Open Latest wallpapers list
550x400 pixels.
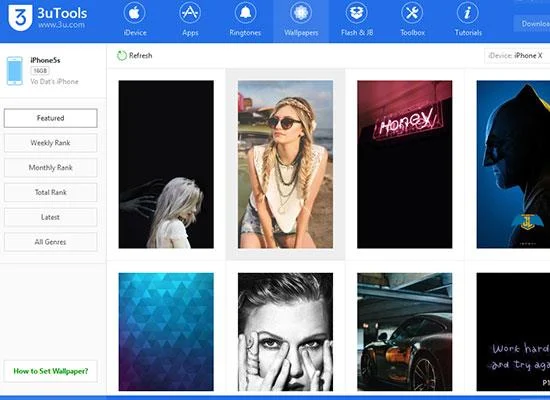51,217
